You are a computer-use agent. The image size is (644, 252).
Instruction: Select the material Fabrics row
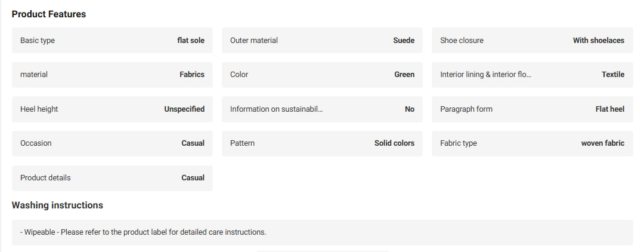pyautogui.click(x=112, y=75)
